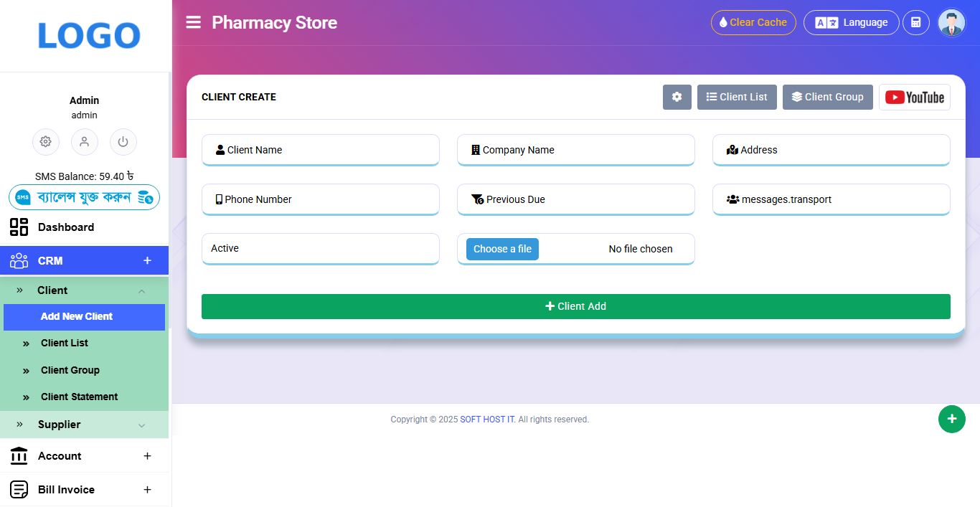Open the user avatar profile menu

pyautogui.click(x=951, y=23)
